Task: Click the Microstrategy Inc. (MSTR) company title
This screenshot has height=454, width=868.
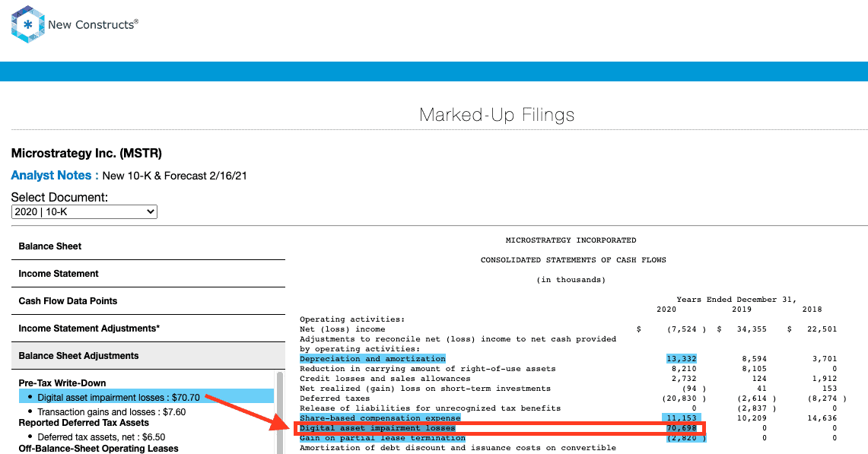Action: [x=87, y=154]
